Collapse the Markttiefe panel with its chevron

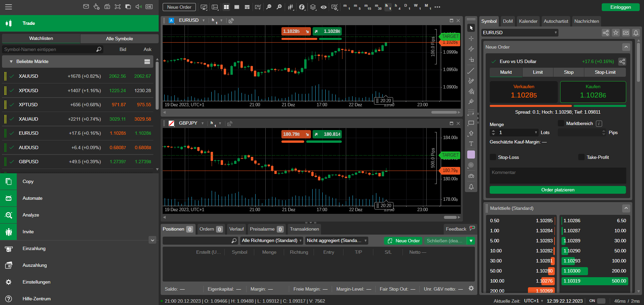click(x=626, y=208)
